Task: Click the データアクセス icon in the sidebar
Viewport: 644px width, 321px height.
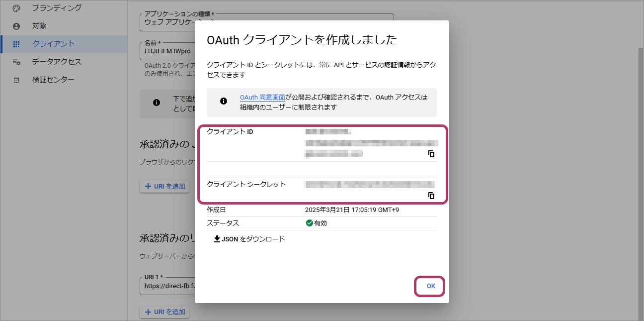Action: pyautogui.click(x=16, y=62)
